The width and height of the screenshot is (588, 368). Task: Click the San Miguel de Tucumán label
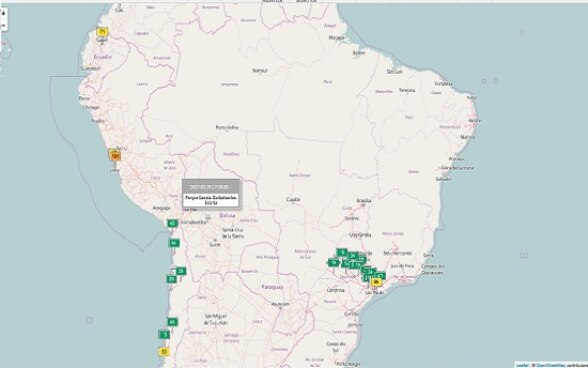(216, 319)
